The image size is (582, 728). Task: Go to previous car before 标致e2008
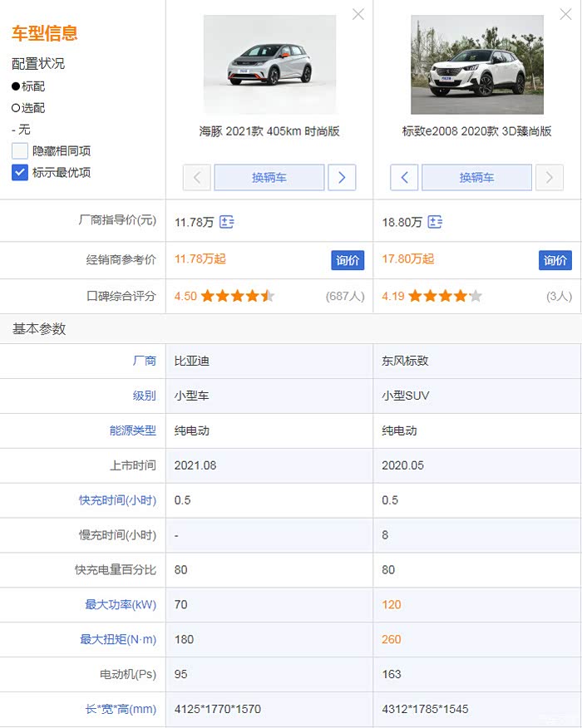[404, 178]
